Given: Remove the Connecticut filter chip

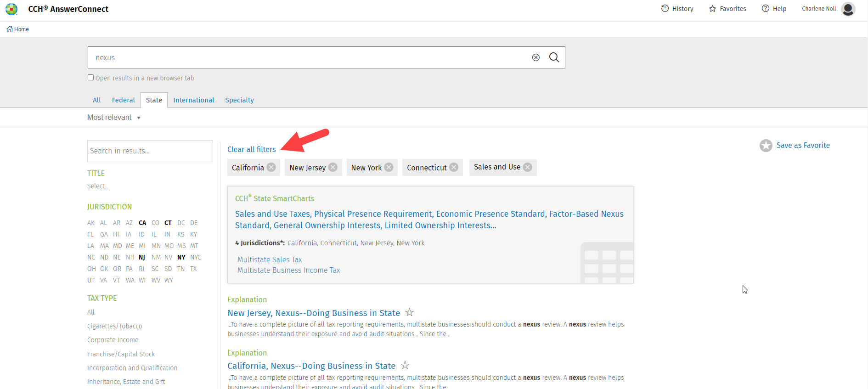Looking at the screenshot, I should (x=454, y=167).
